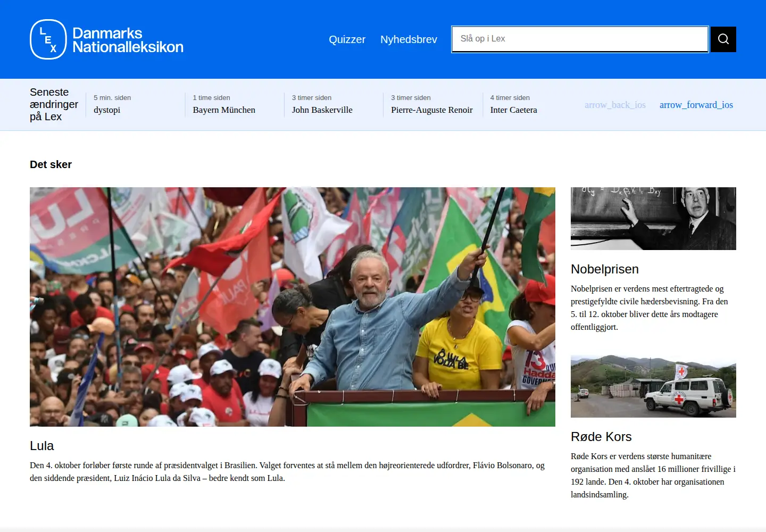This screenshot has width=766, height=532.
Task: Open the Quizzer page
Action: pos(347,39)
